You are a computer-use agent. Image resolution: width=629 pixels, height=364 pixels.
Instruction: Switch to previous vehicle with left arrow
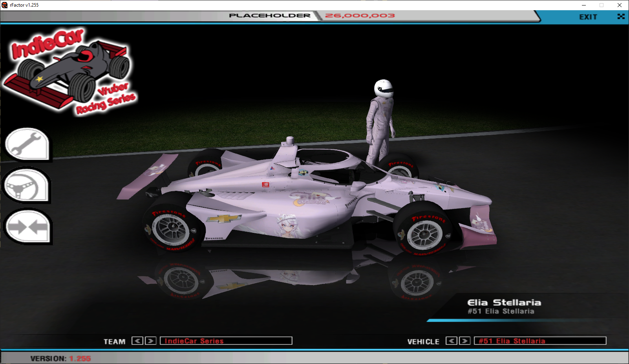click(451, 341)
